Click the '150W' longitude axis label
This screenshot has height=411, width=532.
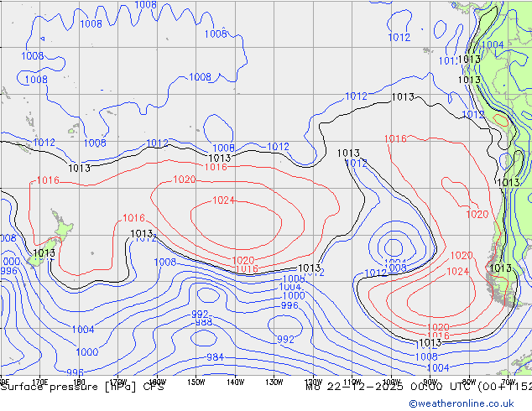tap(196, 382)
